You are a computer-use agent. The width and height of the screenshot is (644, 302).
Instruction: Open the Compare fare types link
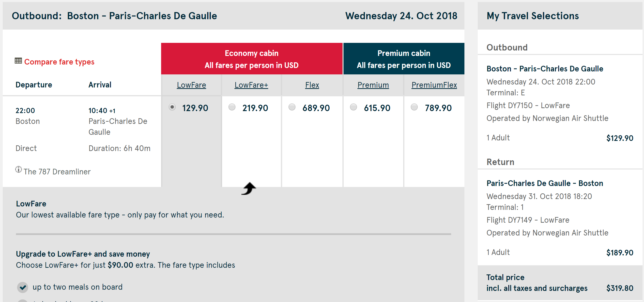pyautogui.click(x=59, y=62)
